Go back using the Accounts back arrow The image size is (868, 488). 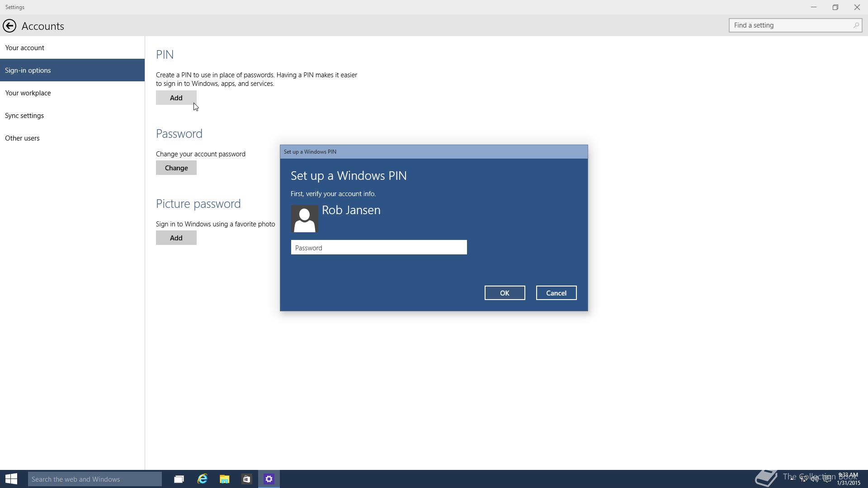pos(9,26)
